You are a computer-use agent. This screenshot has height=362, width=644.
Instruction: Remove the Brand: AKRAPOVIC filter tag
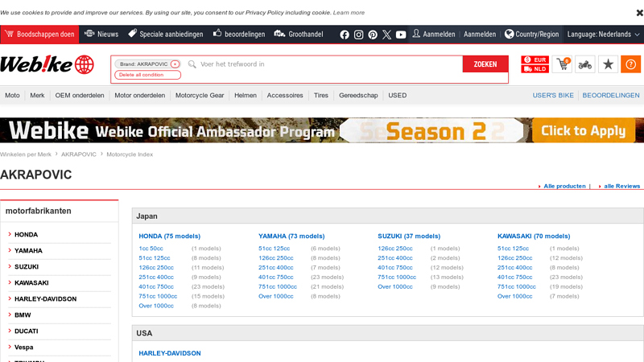175,64
